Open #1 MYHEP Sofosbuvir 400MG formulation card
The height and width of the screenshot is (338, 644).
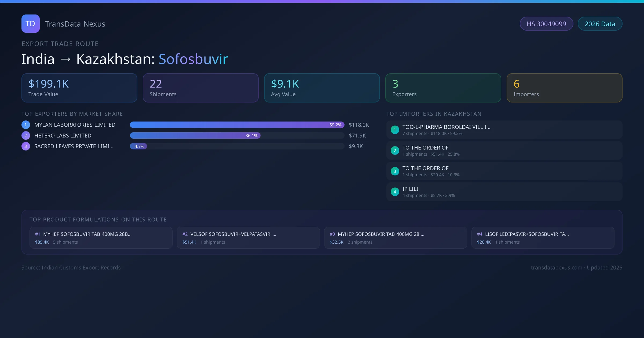coord(101,238)
